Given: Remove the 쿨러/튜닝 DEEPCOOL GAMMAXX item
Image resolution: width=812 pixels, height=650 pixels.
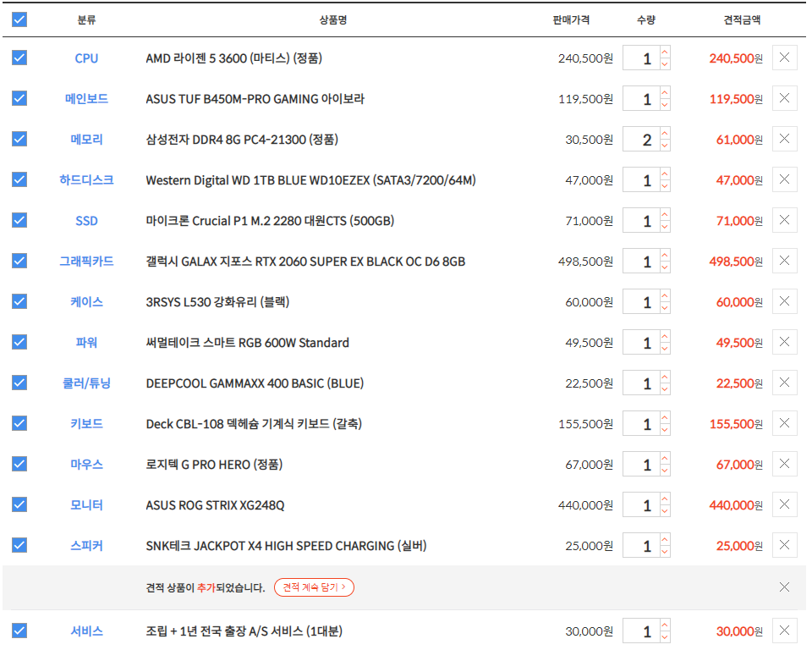Looking at the screenshot, I should tap(784, 383).
